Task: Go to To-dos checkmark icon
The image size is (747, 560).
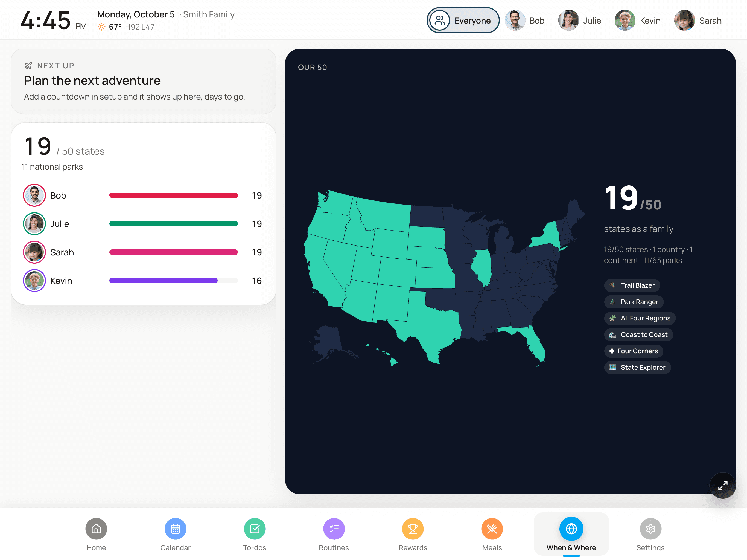Action: coord(255,529)
